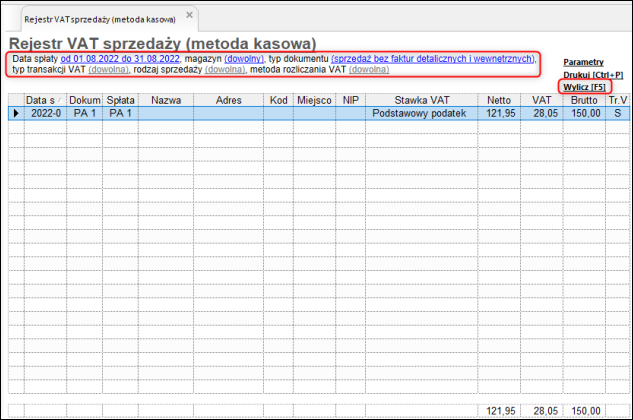Click the Adres column header
This screenshot has height=420, width=633.
click(228, 100)
